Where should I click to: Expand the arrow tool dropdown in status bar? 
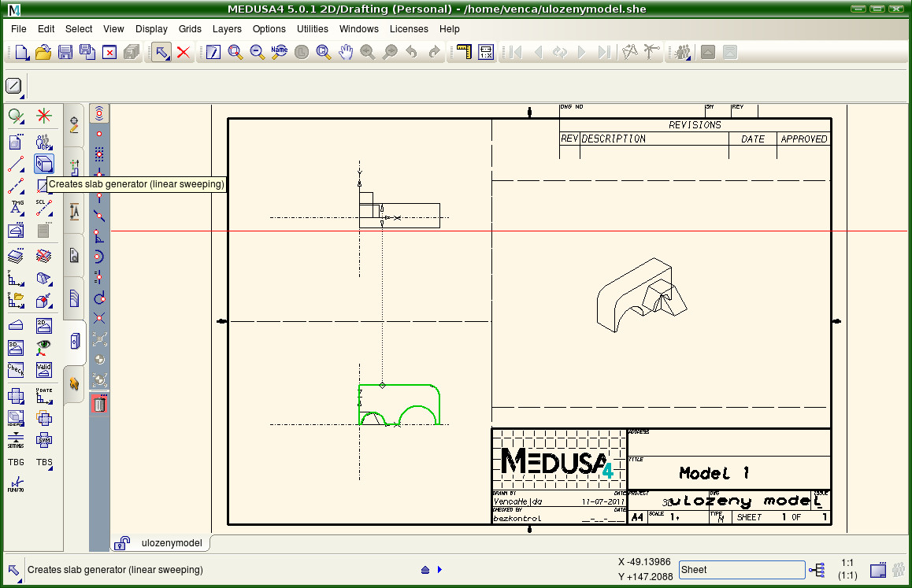(14, 571)
